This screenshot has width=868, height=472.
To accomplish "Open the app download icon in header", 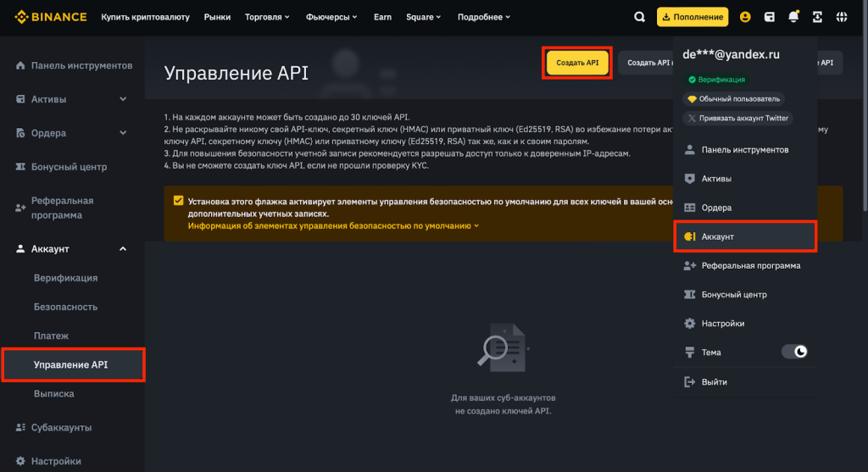I will (x=817, y=17).
